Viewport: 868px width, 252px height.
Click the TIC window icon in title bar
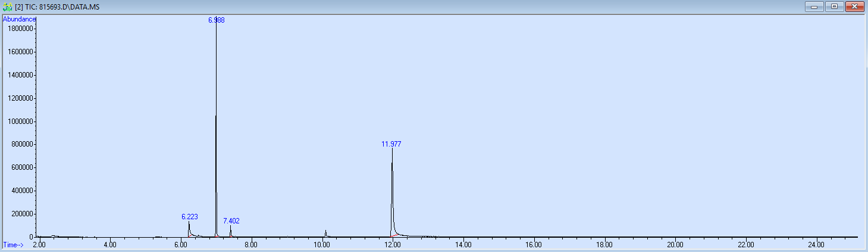pos(8,7)
